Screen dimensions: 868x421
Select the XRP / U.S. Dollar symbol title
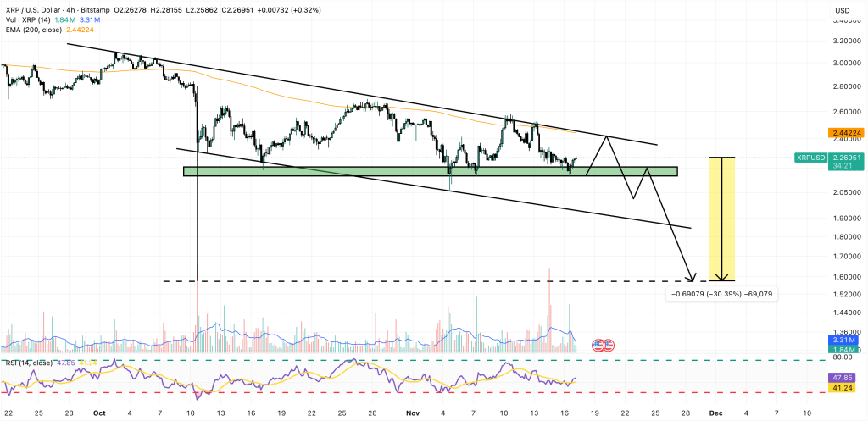(42, 11)
